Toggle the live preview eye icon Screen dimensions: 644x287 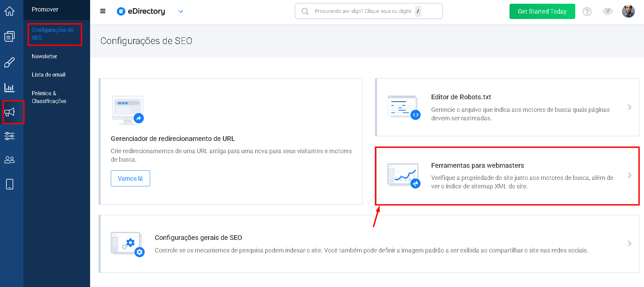608,11
